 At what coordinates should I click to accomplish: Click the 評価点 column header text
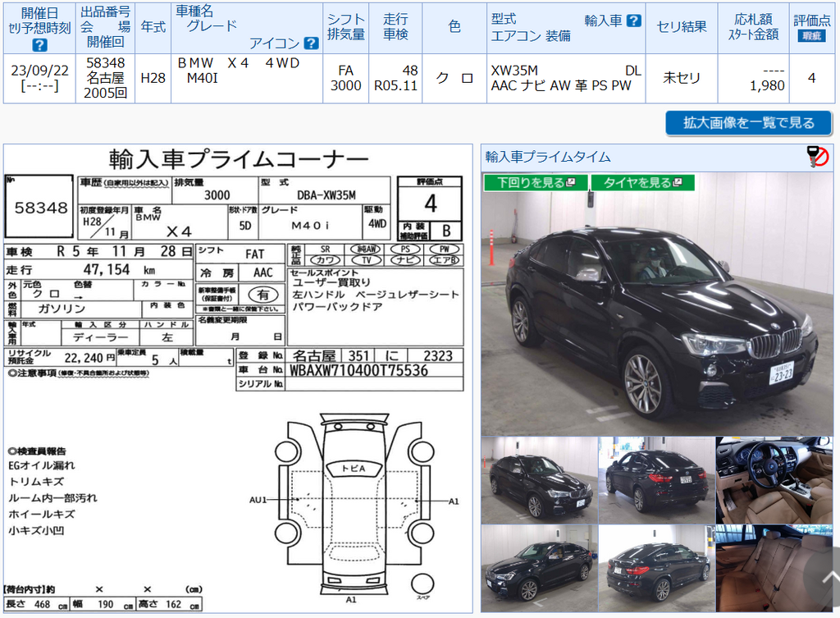[x=811, y=21]
